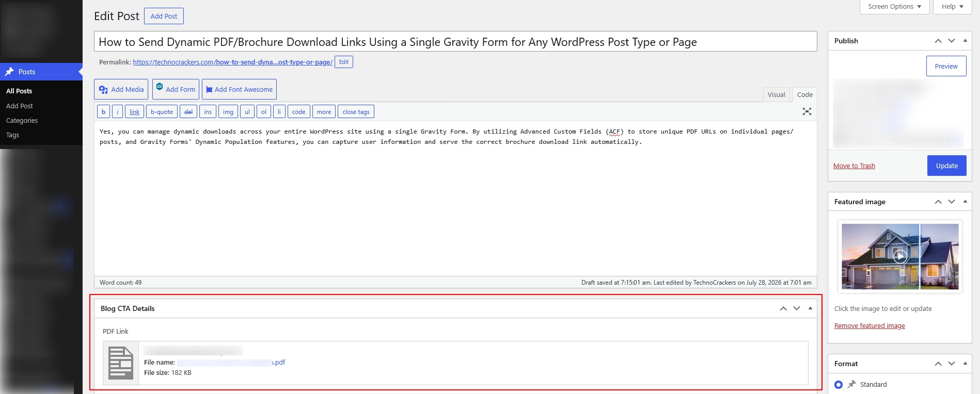980x394 pixels.
Task: Open the Add Media uploader
Action: [x=121, y=89]
